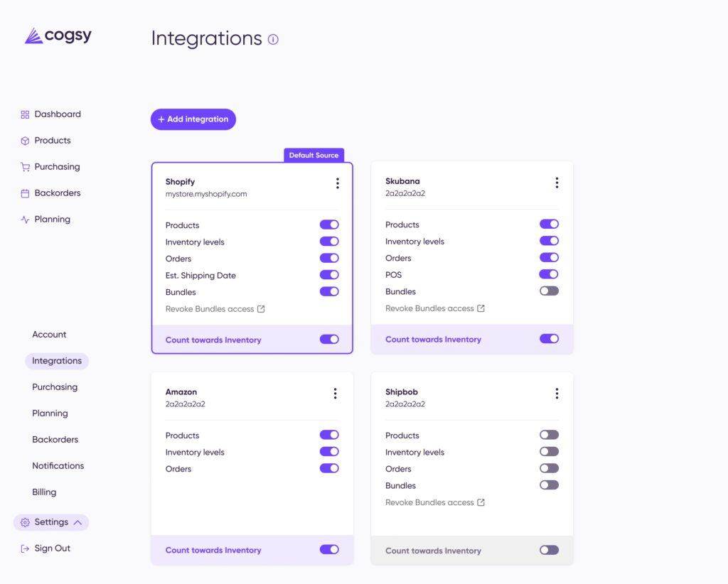This screenshot has width=728, height=584.
Task: Click external link icon in Shopify card
Action: tap(261, 309)
